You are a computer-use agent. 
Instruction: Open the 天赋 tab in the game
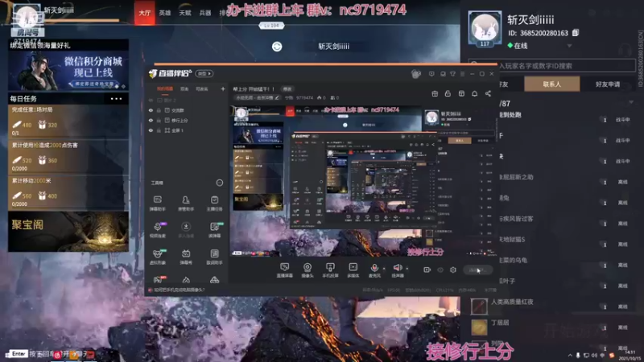[185, 13]
